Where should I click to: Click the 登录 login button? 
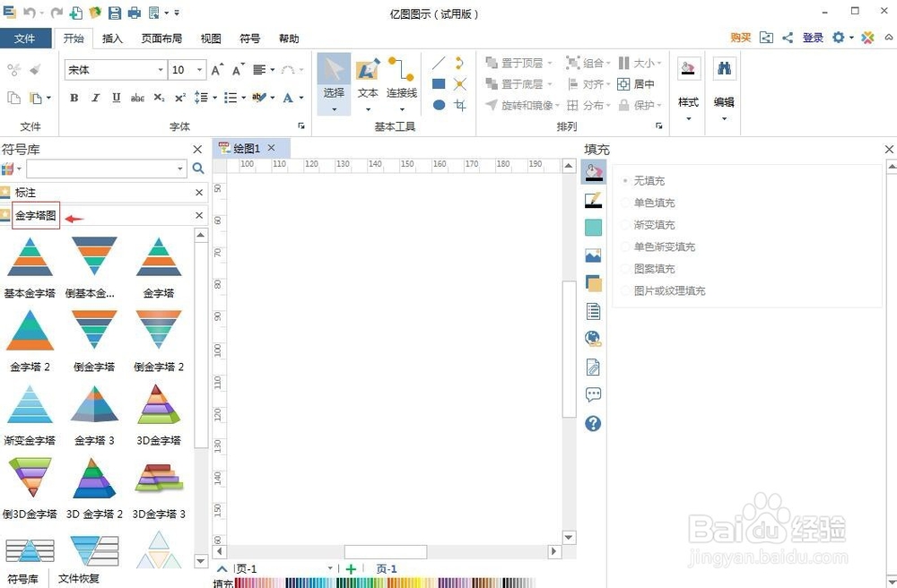click(x=812, y=39)
